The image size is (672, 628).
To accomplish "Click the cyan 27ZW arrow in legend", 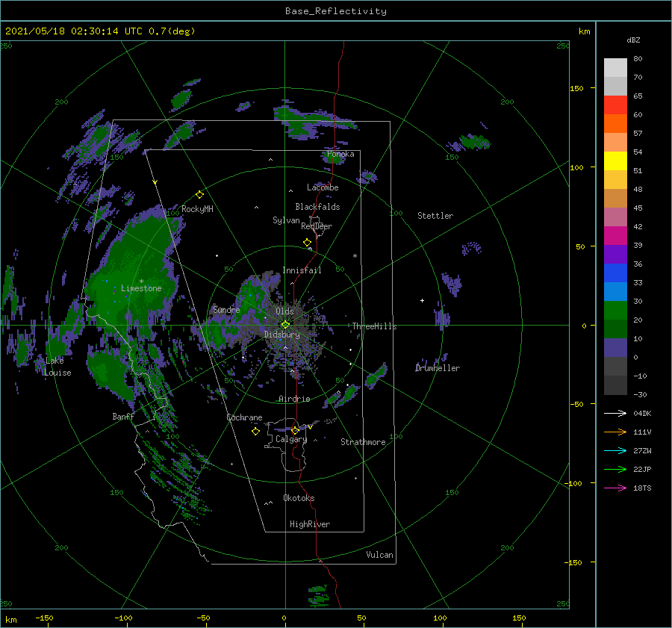I will [x=615, y=450].
